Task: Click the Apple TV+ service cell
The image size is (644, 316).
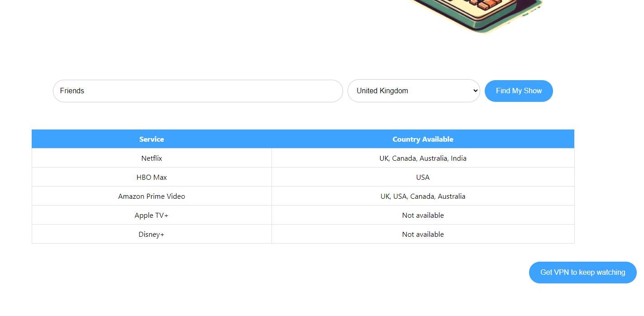Action: 152,215
